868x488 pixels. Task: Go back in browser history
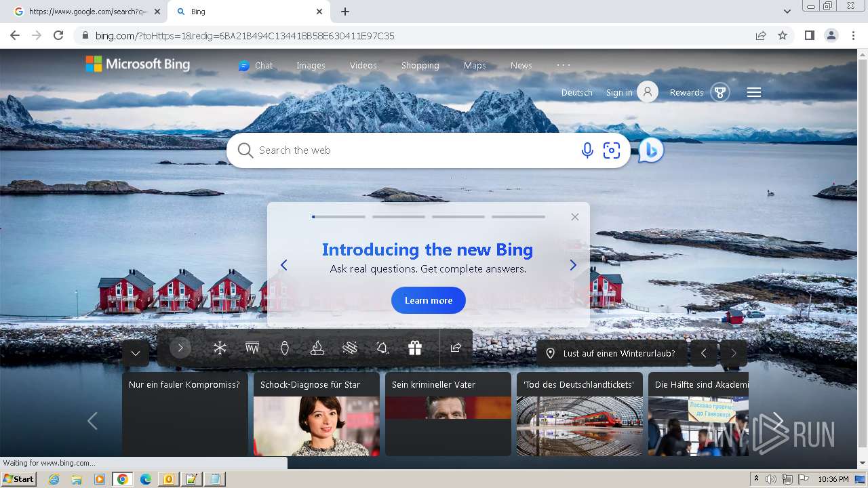tap(15, 35)
